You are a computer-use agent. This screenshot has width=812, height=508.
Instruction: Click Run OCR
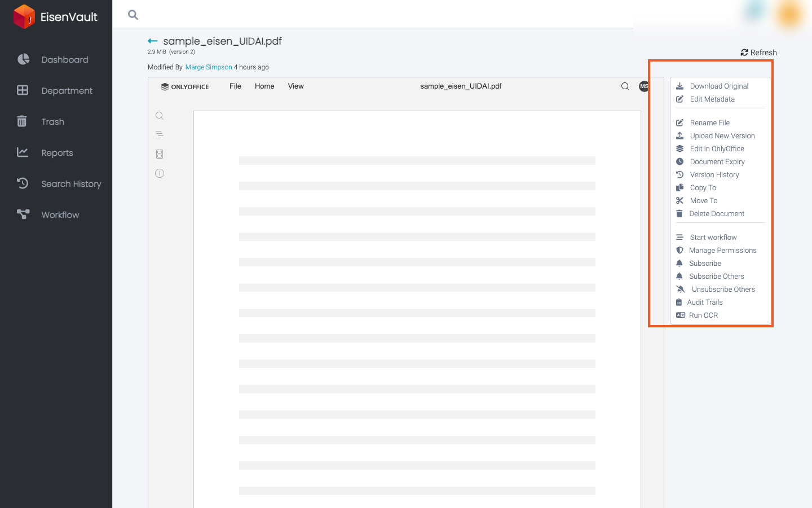coord(697,316)
